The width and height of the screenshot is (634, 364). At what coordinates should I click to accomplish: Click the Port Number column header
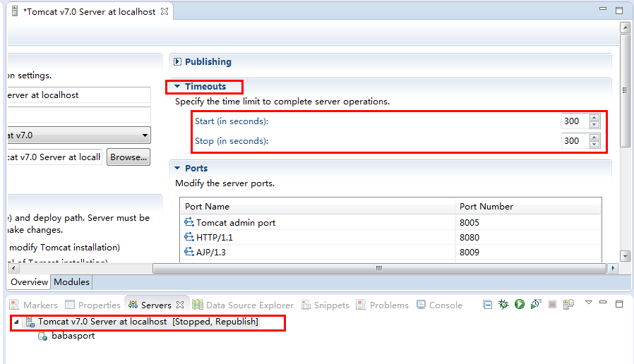(528, 206)
